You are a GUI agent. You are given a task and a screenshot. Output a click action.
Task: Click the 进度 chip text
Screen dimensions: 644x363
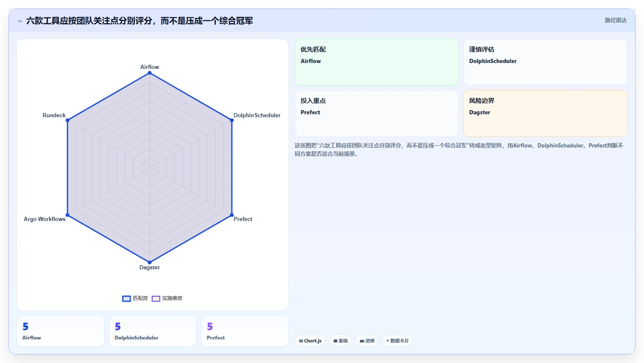[x=370, y=341]
